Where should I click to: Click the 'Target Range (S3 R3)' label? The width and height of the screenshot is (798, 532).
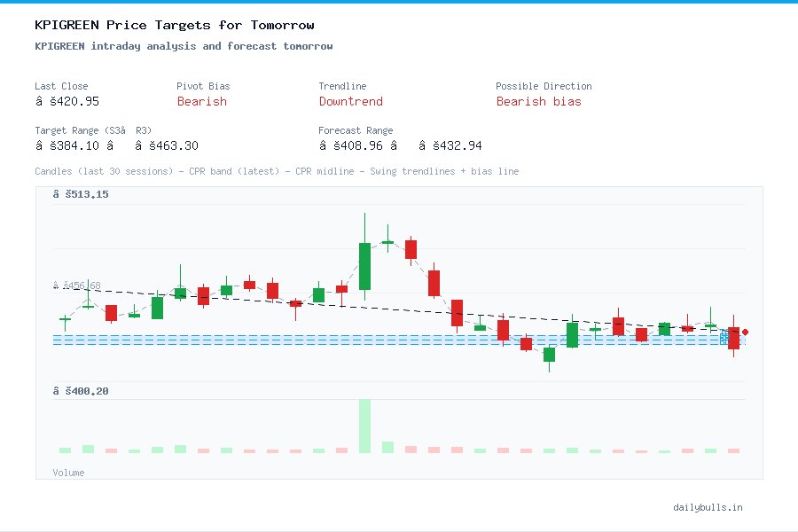93,130
